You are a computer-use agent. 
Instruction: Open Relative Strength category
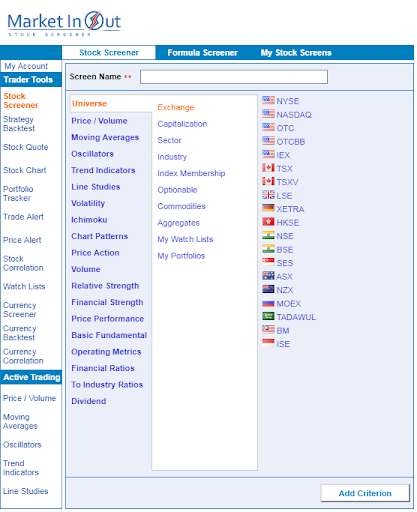(105, 286)
